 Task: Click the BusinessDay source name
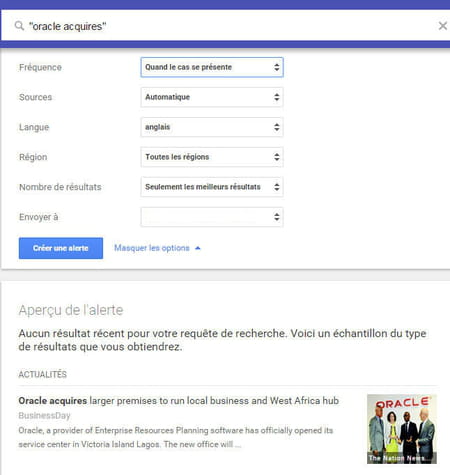[x=44, y=416]
